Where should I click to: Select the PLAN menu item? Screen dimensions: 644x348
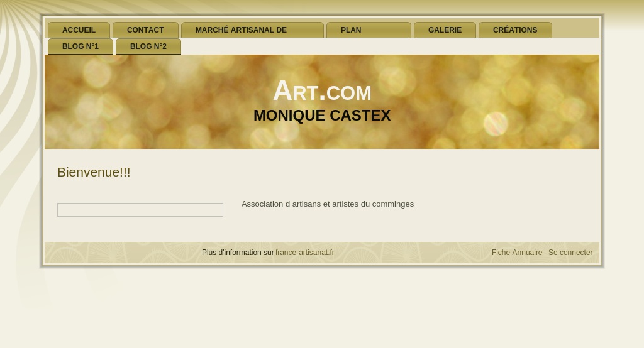tap(369, 30)
